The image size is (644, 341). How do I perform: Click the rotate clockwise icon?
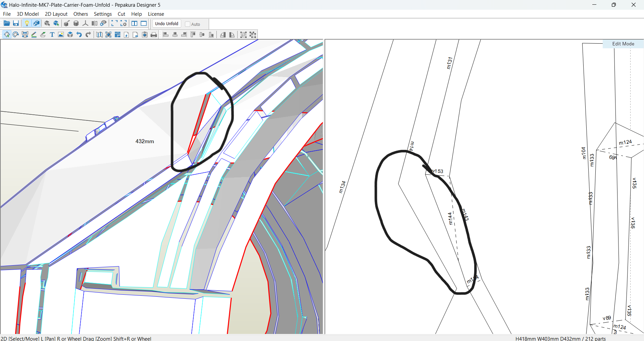coord(232,35)
